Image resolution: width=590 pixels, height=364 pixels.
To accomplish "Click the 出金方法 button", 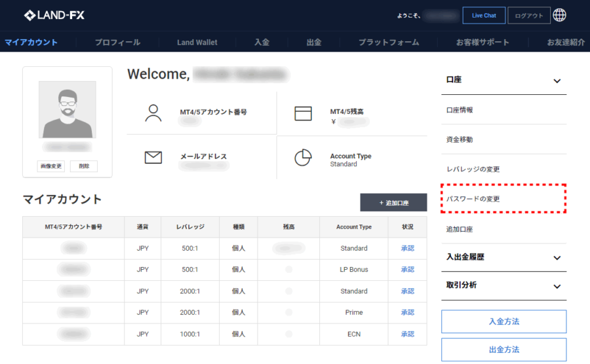I will [504, 350].
